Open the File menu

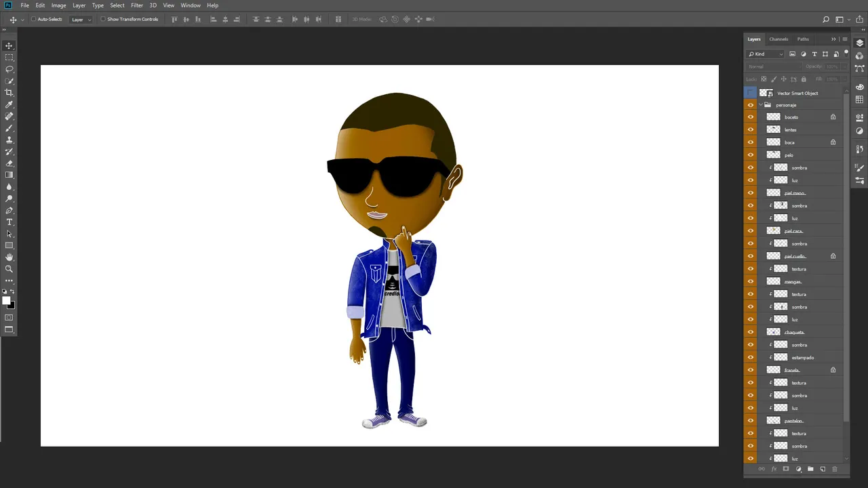pos(25,5)
